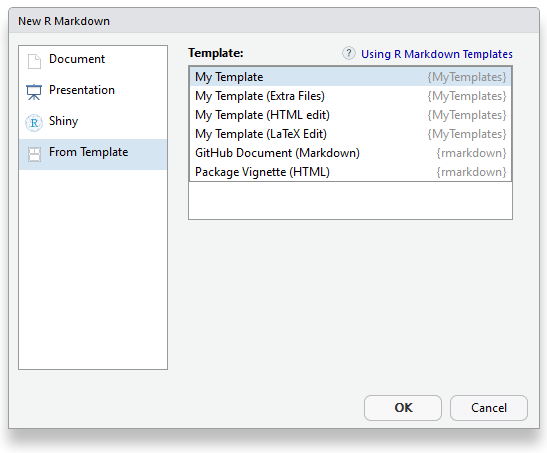Click the question mark help icon
This screenshot has width=547, height=453.
(x=349, y=53)
